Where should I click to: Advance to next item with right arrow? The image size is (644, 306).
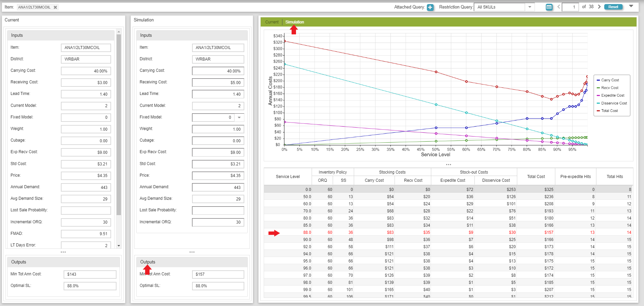coord(599,7)
